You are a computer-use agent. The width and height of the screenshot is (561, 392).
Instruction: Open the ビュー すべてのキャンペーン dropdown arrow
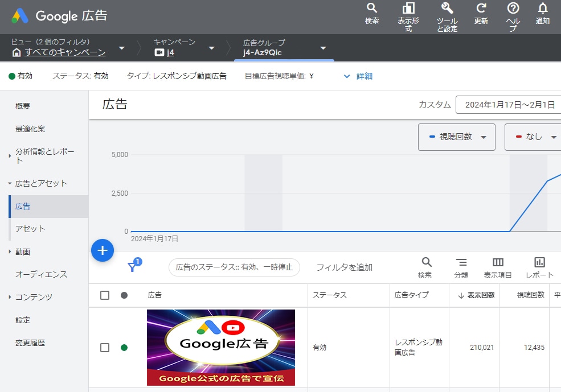[122, 48]
